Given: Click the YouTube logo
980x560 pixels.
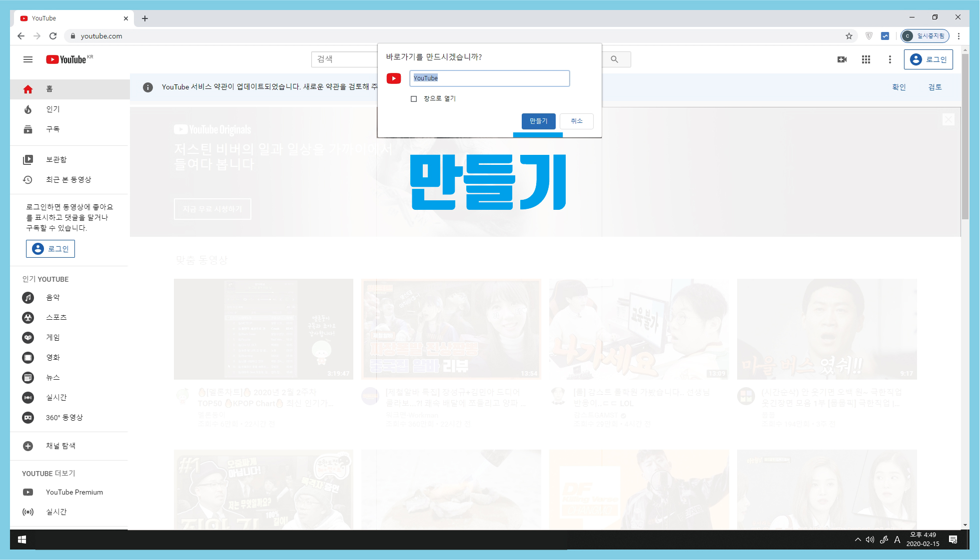Looking at the screenshot, I should coord(67,59).
